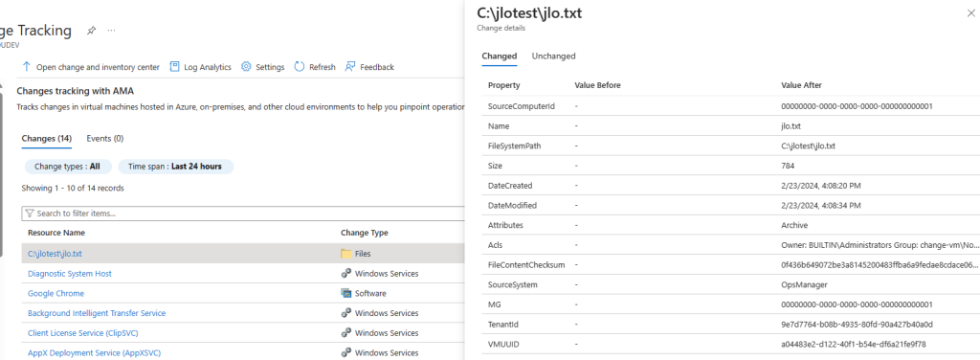Open the Settings gear

click(x=246, y=66)
